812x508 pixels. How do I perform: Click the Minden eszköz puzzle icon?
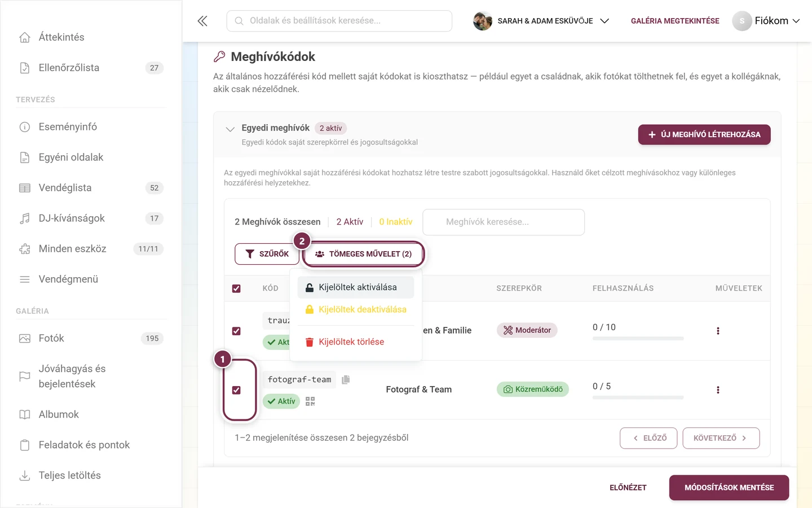click(25, 249)
